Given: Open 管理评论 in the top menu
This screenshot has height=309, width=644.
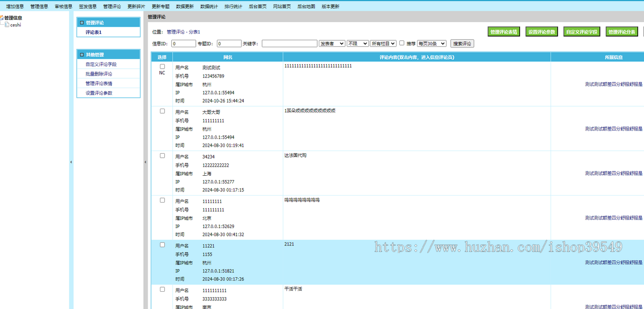Looking at the screenshot, I should (112, 6).
